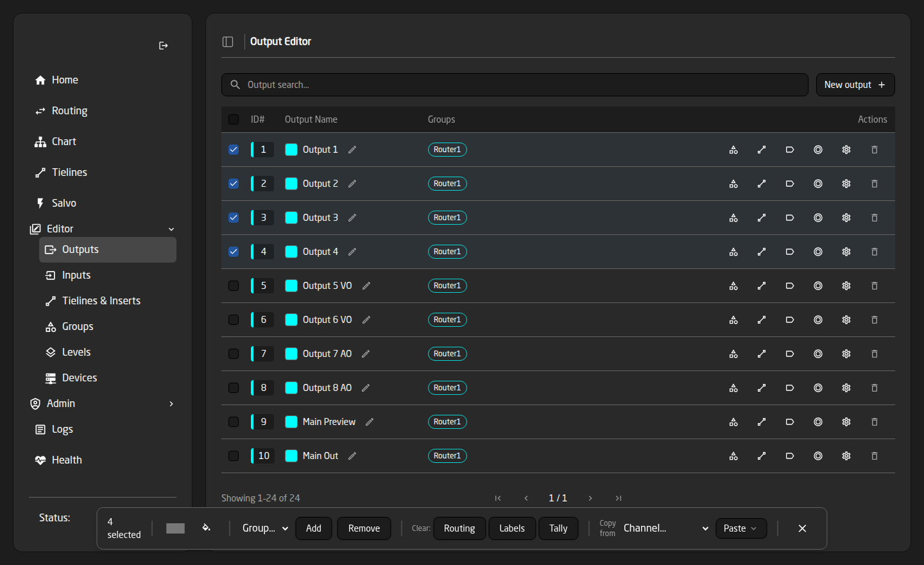Click the Router1 group tag on Output 3

(447, 218)
